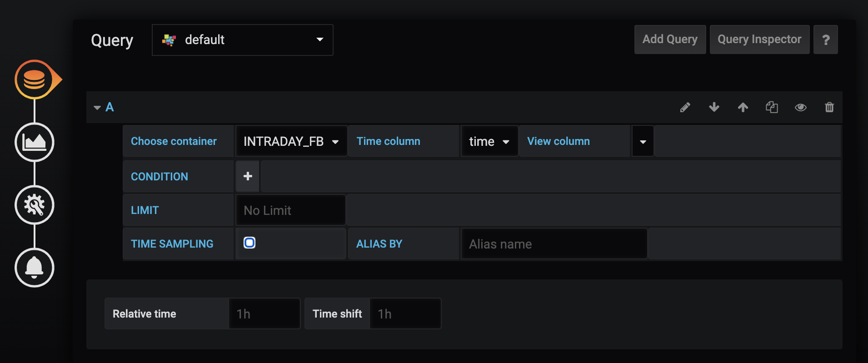Expand the time column dropdown
Image resolution: width=868 pixels, height=363 pixels.
pyautogui.click(x=489, y=141)
